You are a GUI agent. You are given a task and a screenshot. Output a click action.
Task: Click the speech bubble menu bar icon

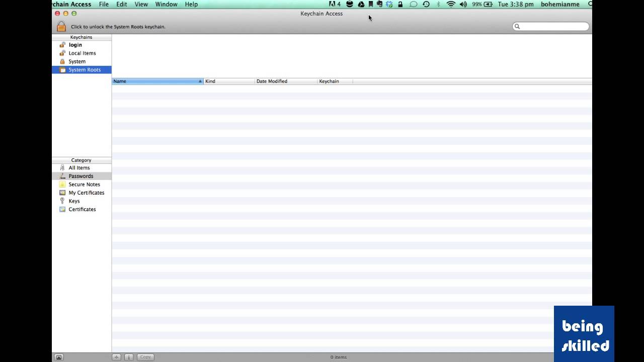tap(413, 4)
